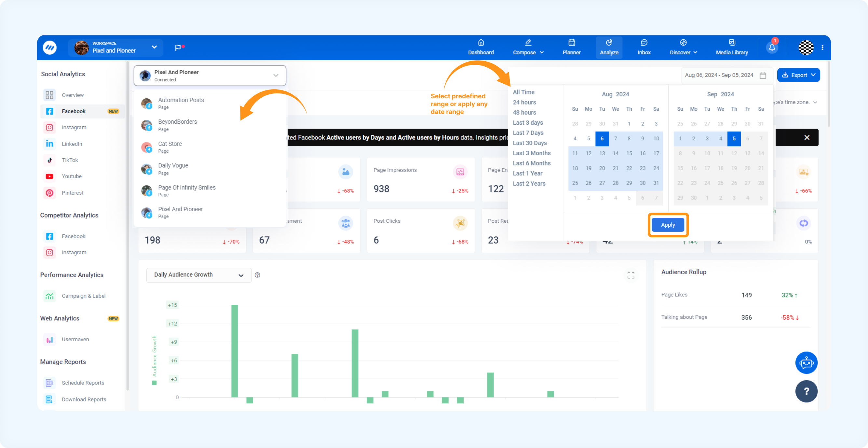Open the Daily Audience Growth dropdown
Viewport: 868px width, 448px height.
coord(199,275)
